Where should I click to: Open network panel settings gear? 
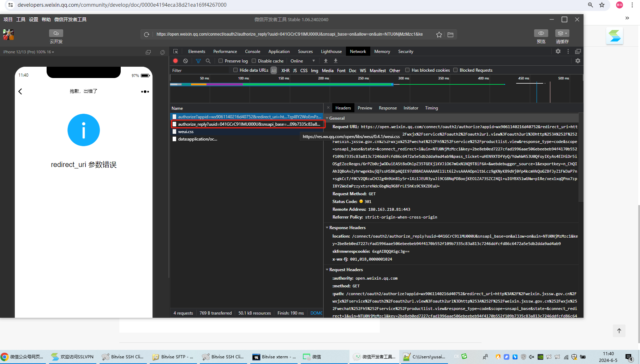coord(578,61)
